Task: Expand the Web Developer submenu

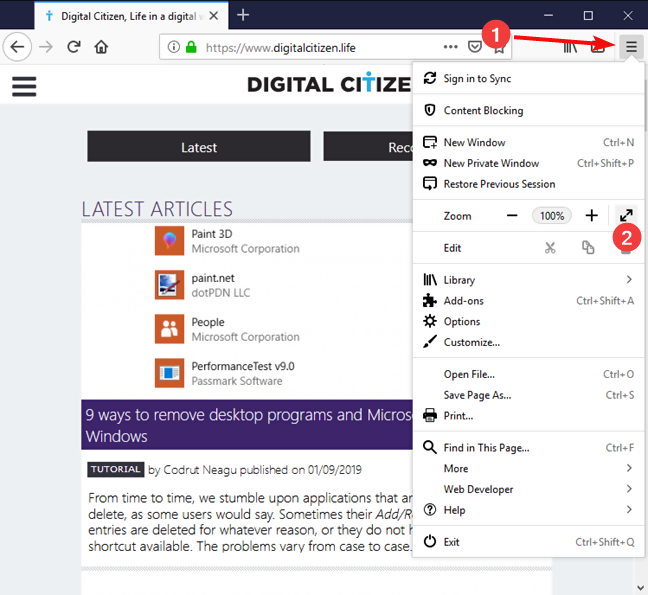Action: point(529,489)
